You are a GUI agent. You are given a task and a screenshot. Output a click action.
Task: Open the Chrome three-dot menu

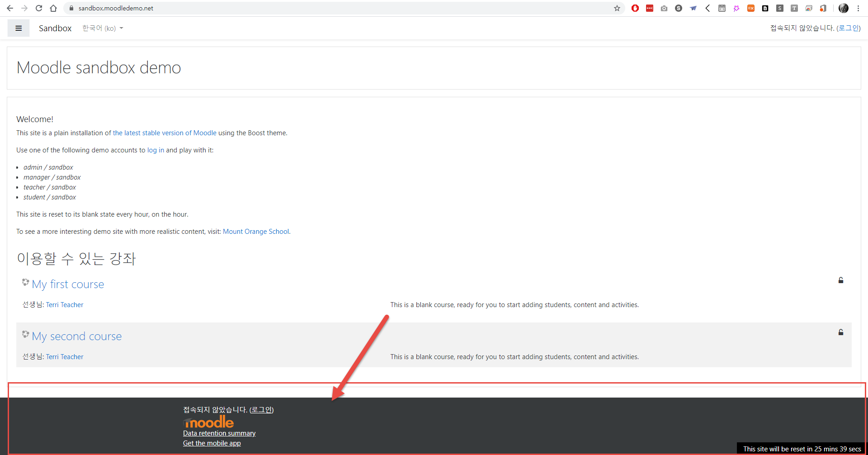point(858,8)
